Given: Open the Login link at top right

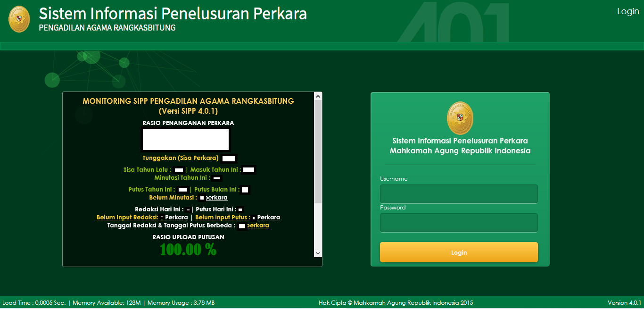Looking at the screenshot, I should point(628,11).
